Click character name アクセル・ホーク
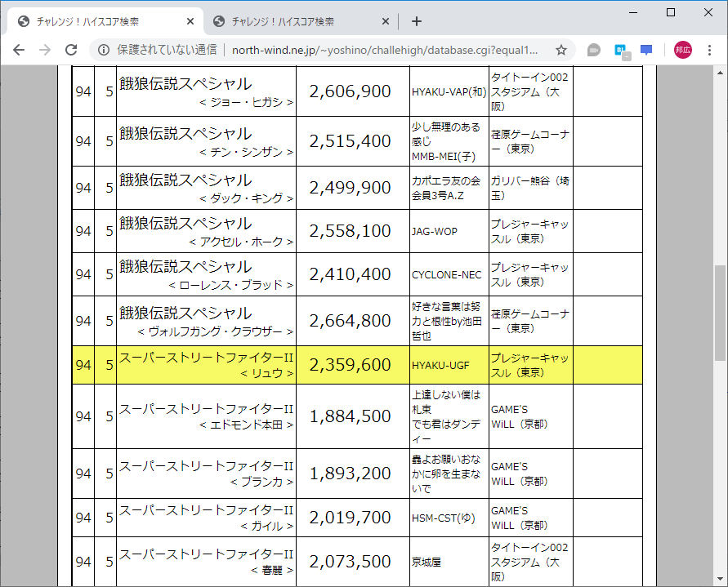This screenshot has width=728, height=587. tap(241, 242)
